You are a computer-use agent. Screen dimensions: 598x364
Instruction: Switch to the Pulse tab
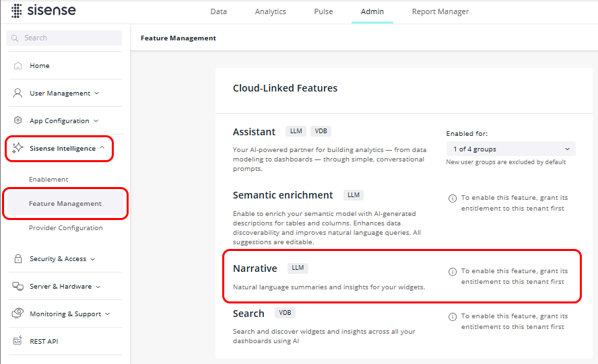323,11
